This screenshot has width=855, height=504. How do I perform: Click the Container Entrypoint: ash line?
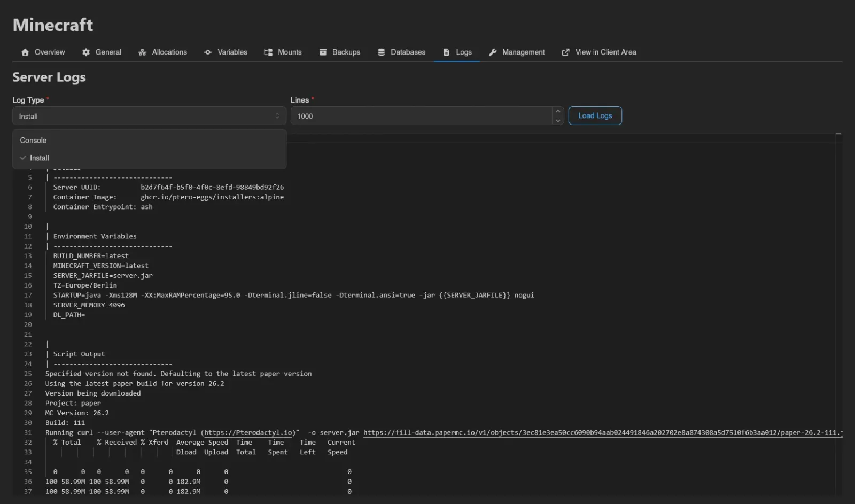pyautogui.click(x=103, y=207)
